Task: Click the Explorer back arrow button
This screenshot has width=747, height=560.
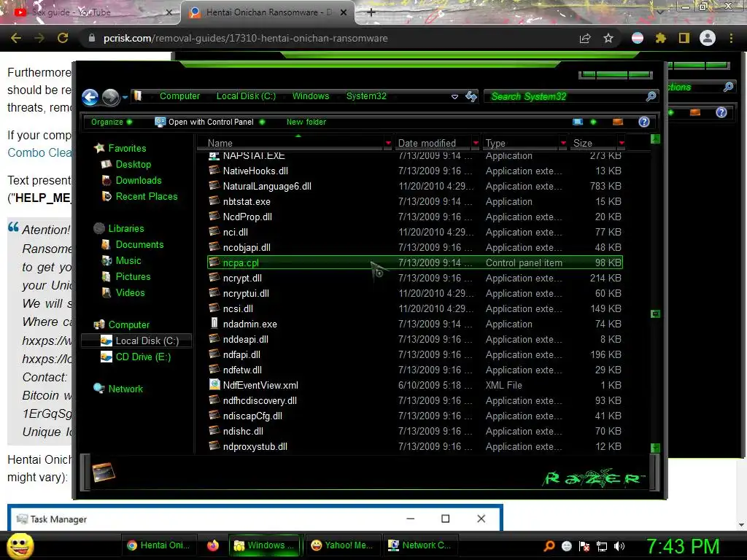Action: 90,97
